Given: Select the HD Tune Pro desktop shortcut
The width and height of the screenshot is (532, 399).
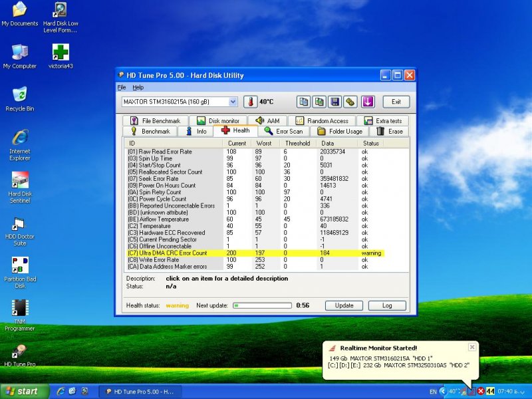Looking at the screenshot, I should coord(20,355).
